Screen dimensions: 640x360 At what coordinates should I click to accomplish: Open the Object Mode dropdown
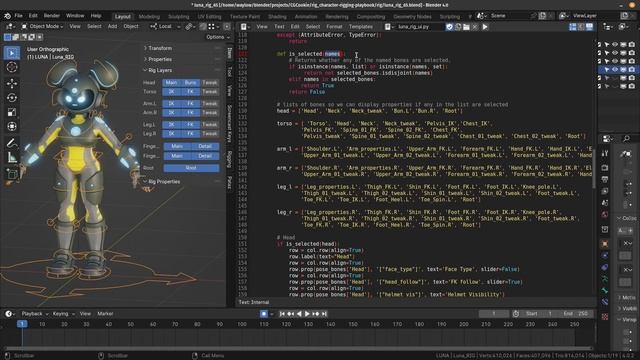point(42,27)
